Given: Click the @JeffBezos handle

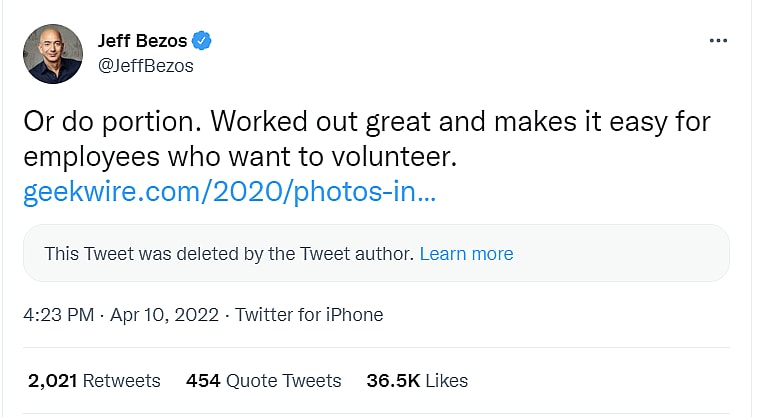Looking at the screenshot, I should [x=145, y=66].
